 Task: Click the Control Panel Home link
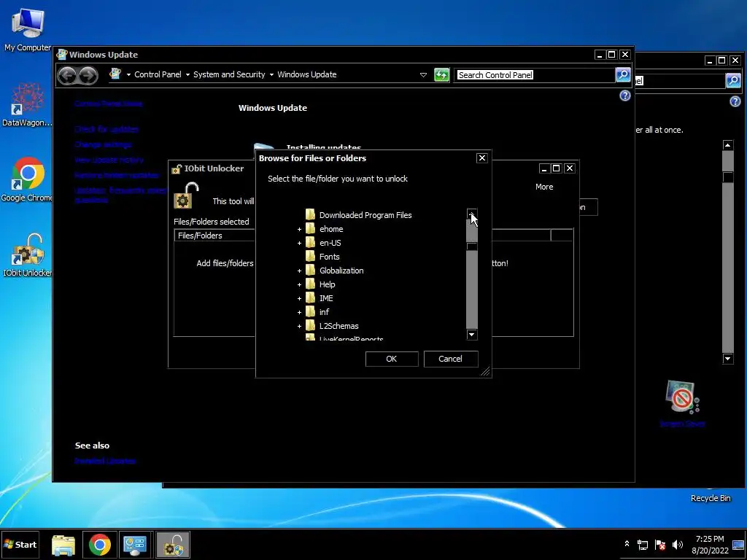[x=108, y=104]
